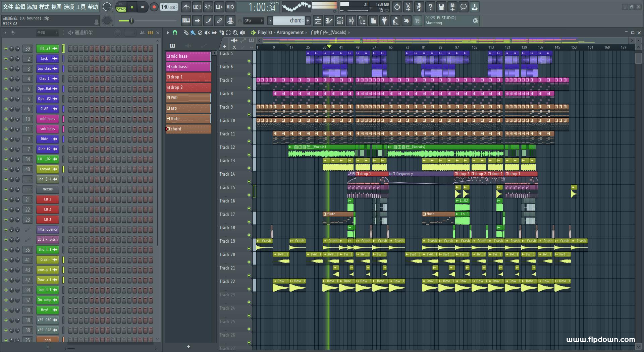Click the channel color strip of sub bass
Image resolution: width=644 pixels, height=352 pixels.
63,129
